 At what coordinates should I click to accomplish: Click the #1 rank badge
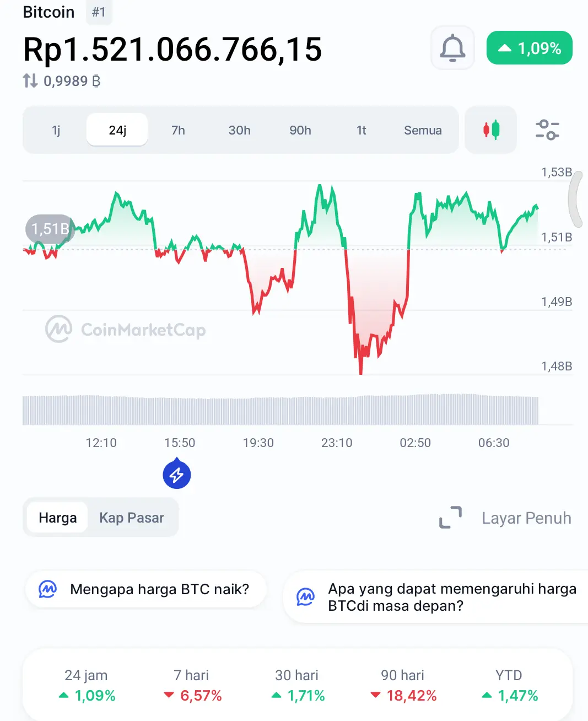click(99, 12)
